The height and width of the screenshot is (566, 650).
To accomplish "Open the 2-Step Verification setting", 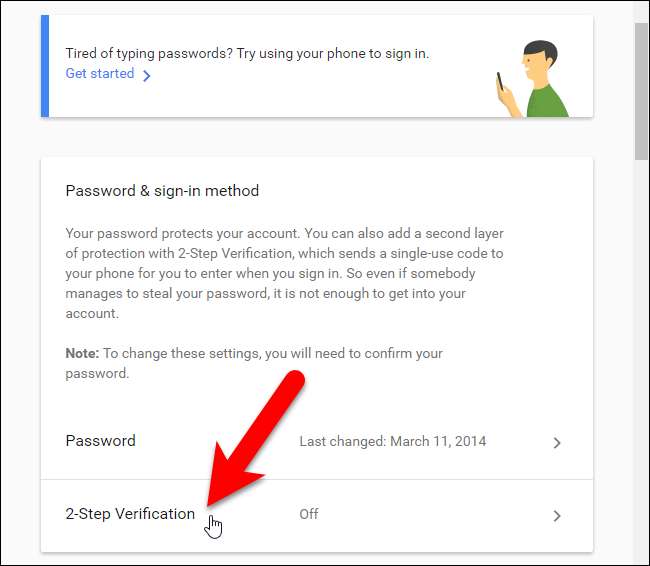I will pyautogui.click(x=130, y=514).
